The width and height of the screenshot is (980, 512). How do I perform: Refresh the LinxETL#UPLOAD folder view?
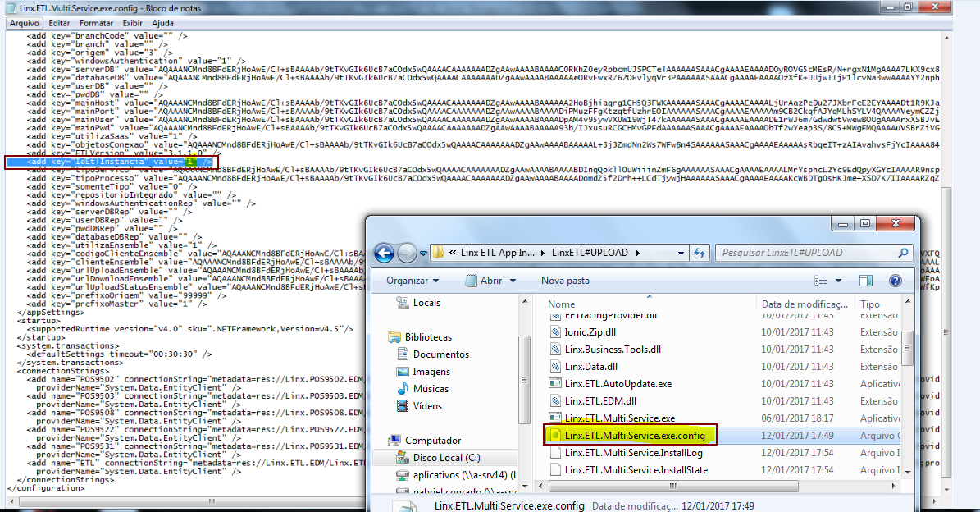pos(700,254)
